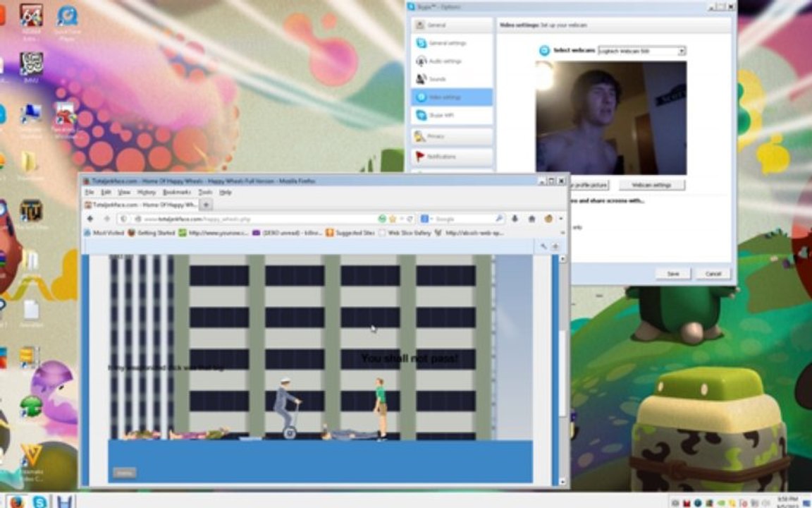
Task: Open the History menu in Firefox
Action: pos(147,193)
